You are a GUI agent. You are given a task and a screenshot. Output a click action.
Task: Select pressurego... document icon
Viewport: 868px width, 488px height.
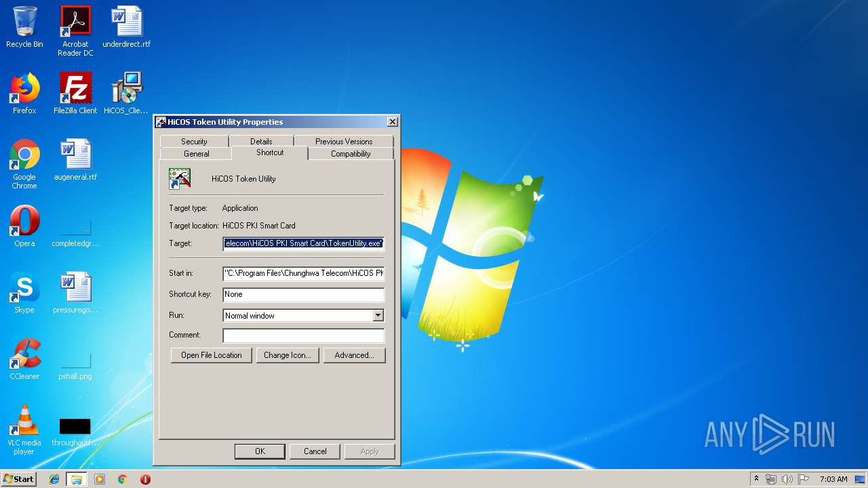click(x=75, y=293)
